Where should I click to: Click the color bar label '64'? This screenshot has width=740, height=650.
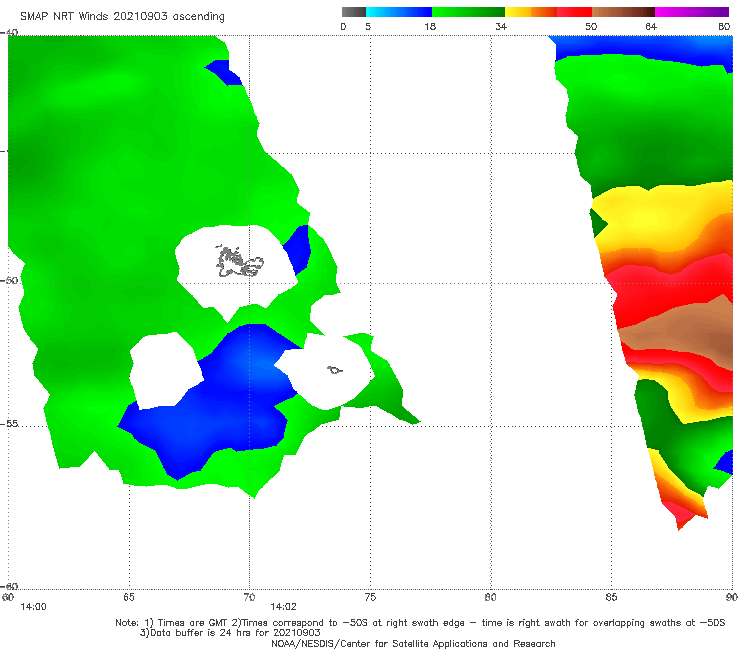pyautogui.click(x=651, y=26)
